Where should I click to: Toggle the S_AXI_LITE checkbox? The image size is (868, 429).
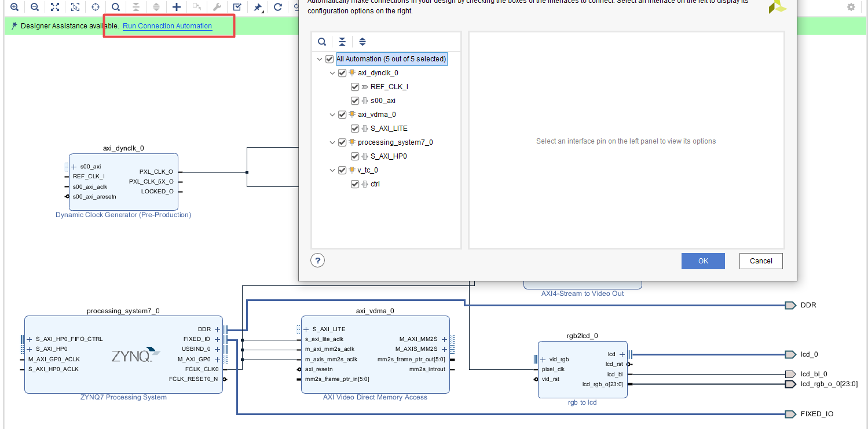[x=355, y=129]
